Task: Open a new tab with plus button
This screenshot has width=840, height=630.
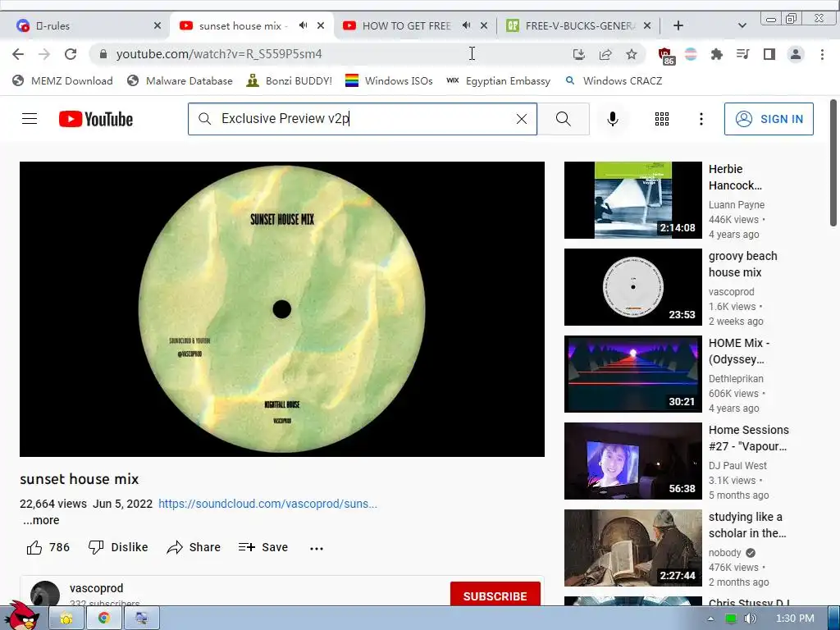Action: click(678, 25)
